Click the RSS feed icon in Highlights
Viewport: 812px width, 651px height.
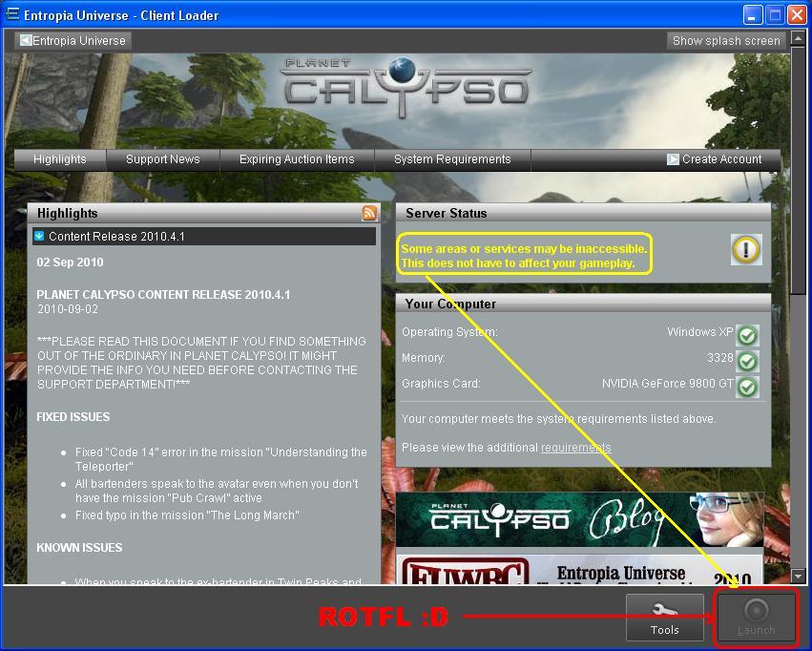[369, 213]
